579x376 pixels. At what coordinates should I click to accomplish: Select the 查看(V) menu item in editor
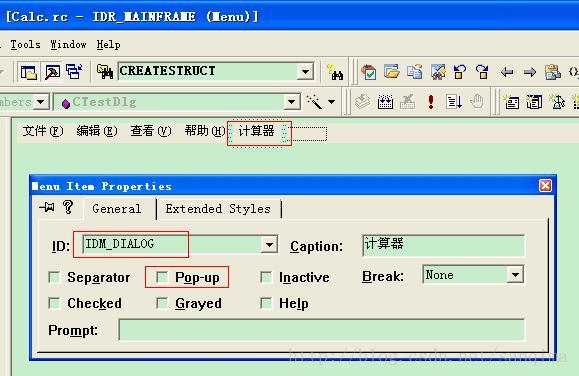(151, 131)
